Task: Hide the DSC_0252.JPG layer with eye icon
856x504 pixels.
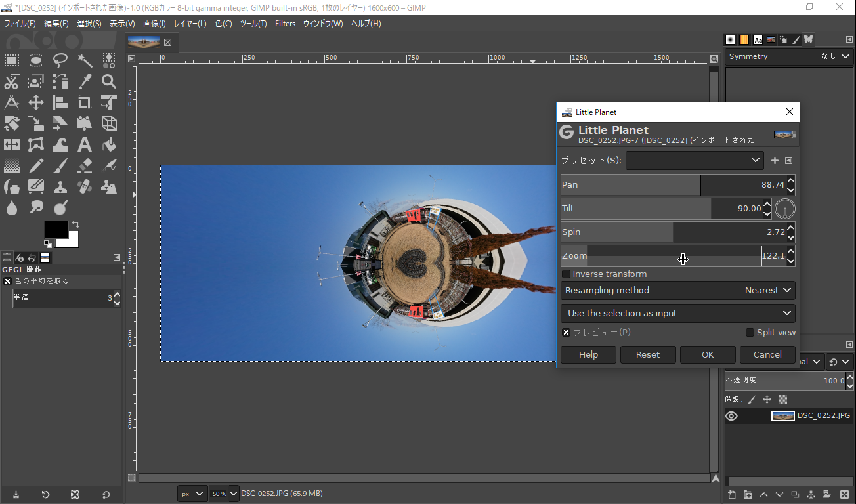Action: (x=731, y=416)
